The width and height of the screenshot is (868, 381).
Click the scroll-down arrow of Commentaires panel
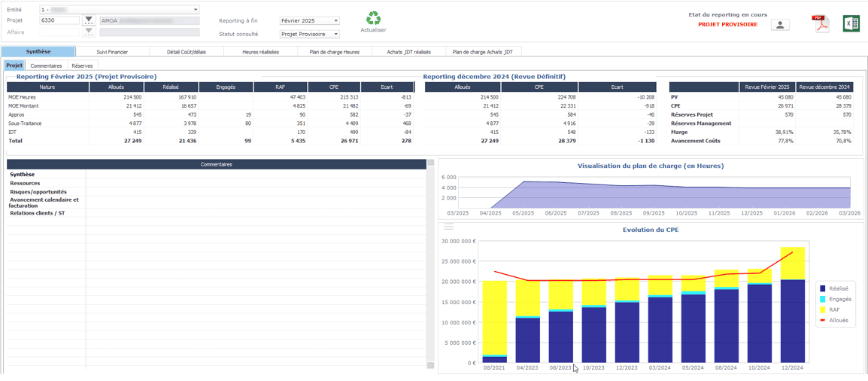pos(431,365)
